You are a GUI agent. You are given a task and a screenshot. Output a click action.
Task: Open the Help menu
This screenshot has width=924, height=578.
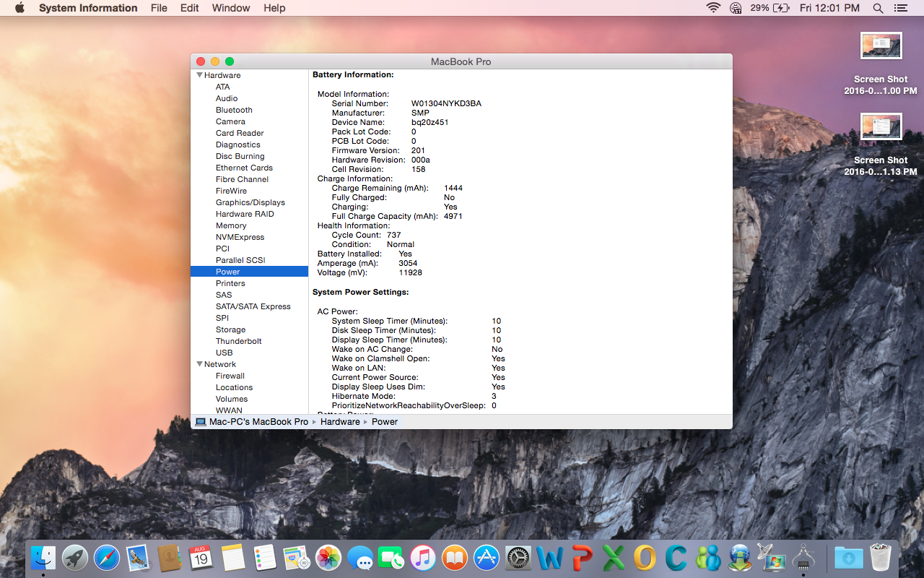274,8
